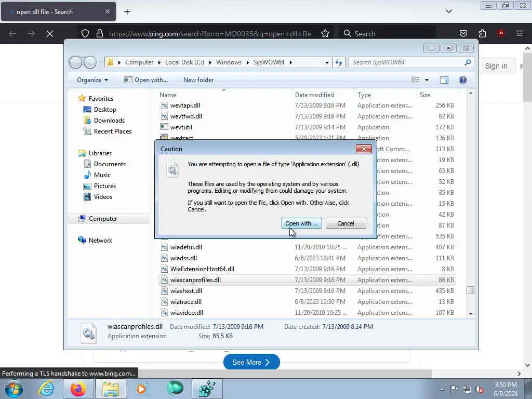Click refresh button next to address bar
Viewport: 532px width, 399px height.
click(339, 62)
